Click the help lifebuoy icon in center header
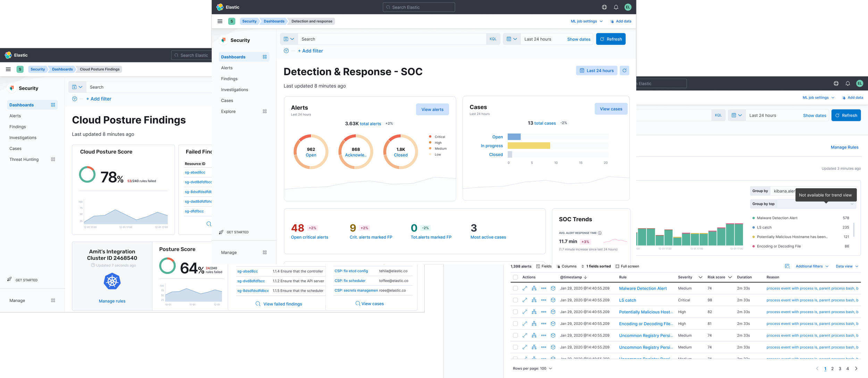The image size is (868, 378). click(x=604, y=7)
